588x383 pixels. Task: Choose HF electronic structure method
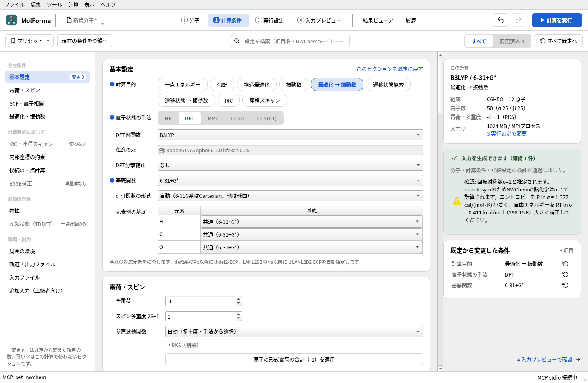[168, 118]
